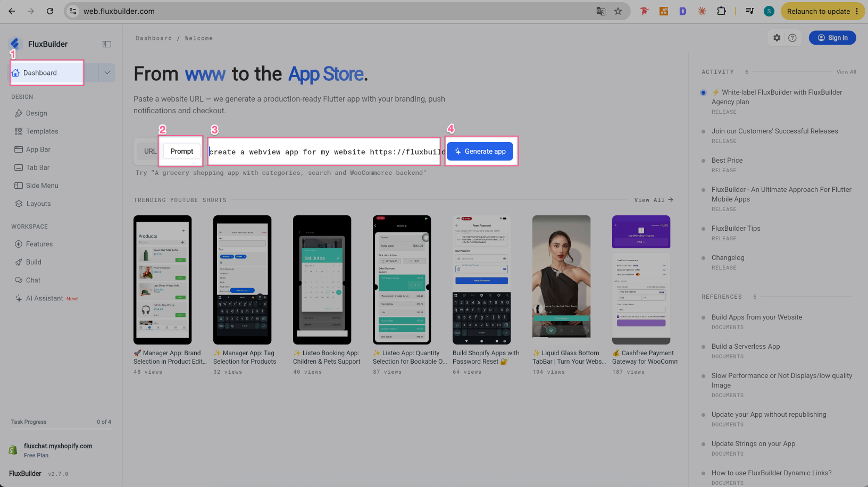Click the Sign In button
Image resolution: width=868 pixels, height=487 pixels.
(832, 38)
